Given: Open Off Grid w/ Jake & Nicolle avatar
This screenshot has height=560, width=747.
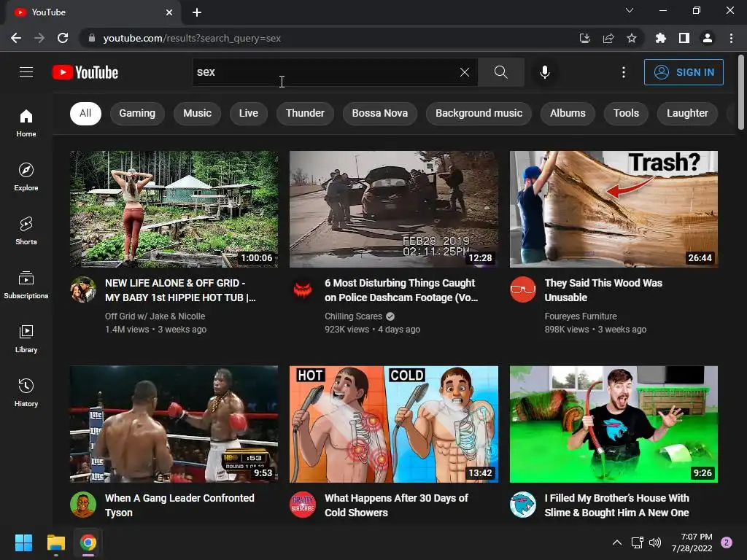Looking at the screenshot, I should pyautogui.click(x=83, y=289).
